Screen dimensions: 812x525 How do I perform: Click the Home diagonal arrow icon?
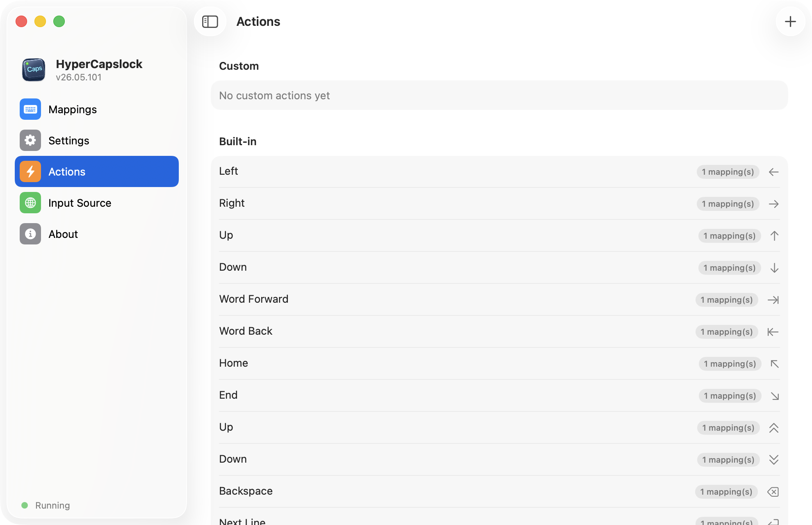point(775,364)
